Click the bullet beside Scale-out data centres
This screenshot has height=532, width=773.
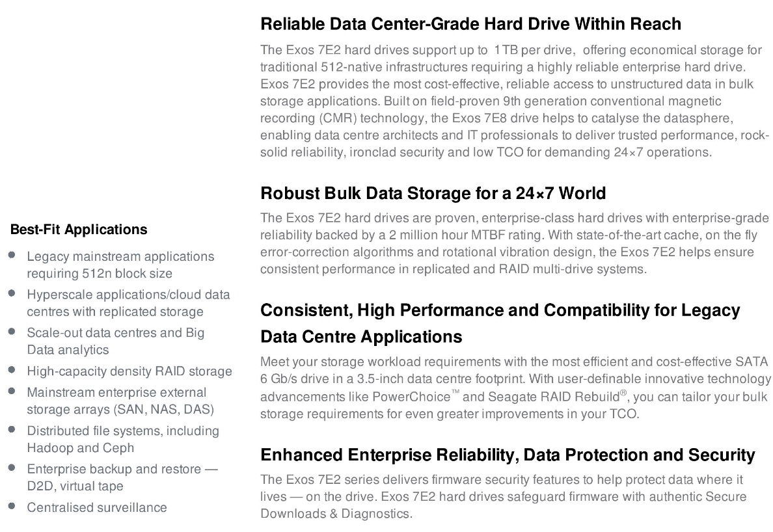click(12, 332)
